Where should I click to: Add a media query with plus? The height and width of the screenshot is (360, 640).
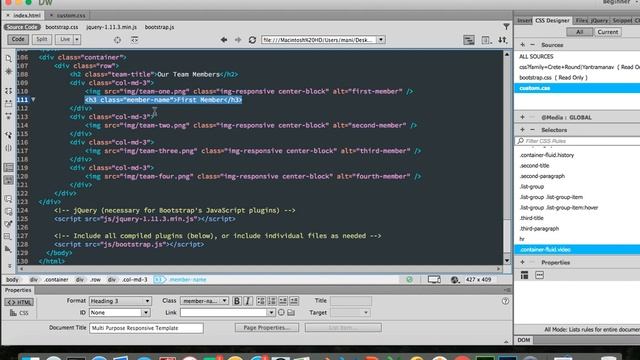coord(522,117)
